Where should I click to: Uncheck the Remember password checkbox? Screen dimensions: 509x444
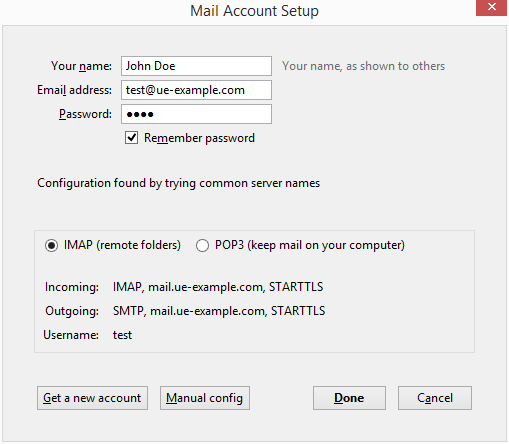[x=131, y=137]
